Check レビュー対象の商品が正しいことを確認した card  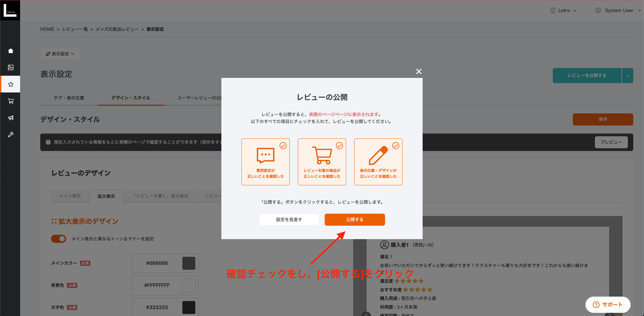pyautogui.click(x=322, y=162)
